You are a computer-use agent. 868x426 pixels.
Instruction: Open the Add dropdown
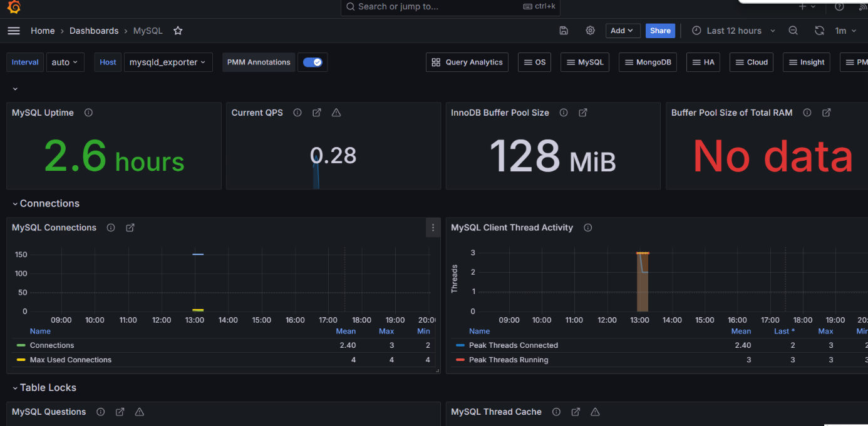[x=623, y=31]
